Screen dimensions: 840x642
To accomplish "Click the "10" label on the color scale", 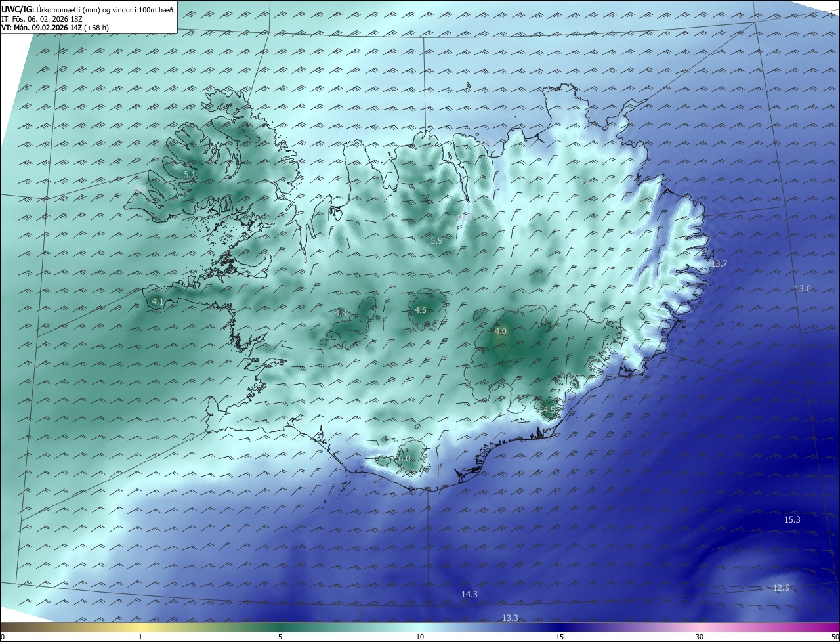I will tap(420, 637).
